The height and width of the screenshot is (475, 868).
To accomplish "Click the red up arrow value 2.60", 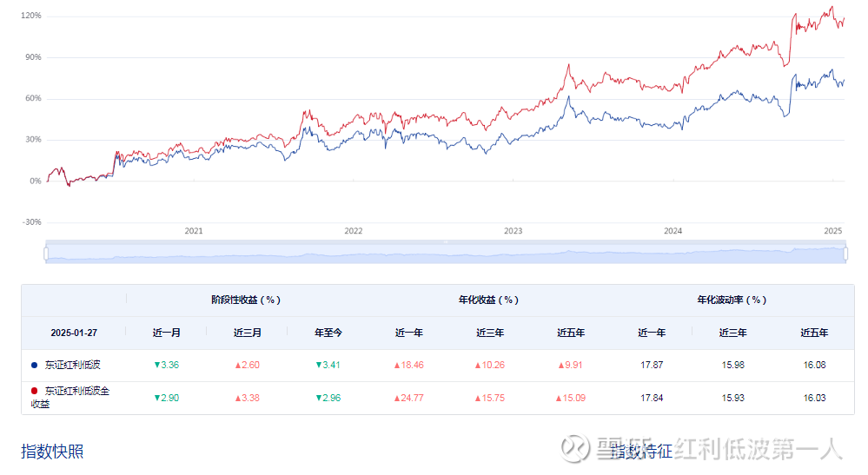I will point(247,365).
